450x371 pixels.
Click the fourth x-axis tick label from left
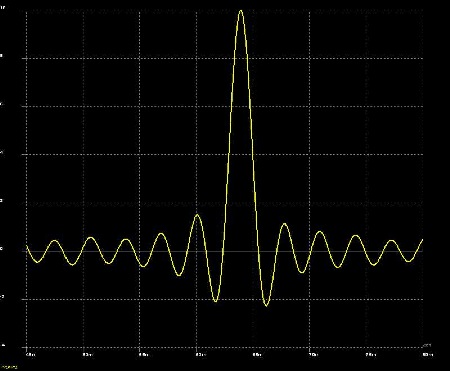pos(200,354)
